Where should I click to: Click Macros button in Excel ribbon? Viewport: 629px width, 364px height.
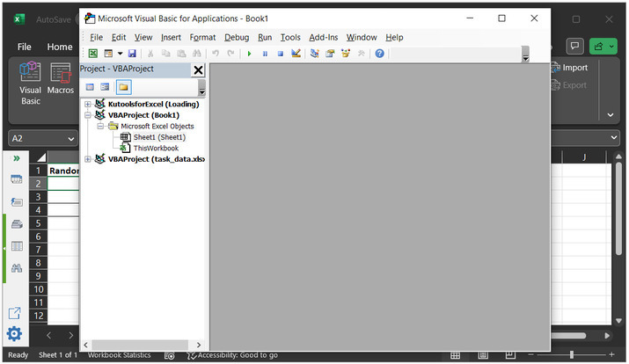61,79
